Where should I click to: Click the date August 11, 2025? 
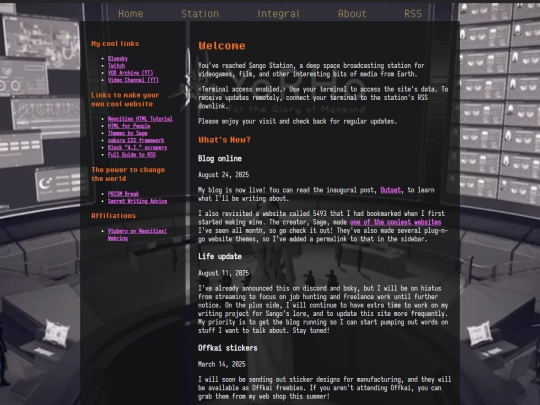pos(224,273)
